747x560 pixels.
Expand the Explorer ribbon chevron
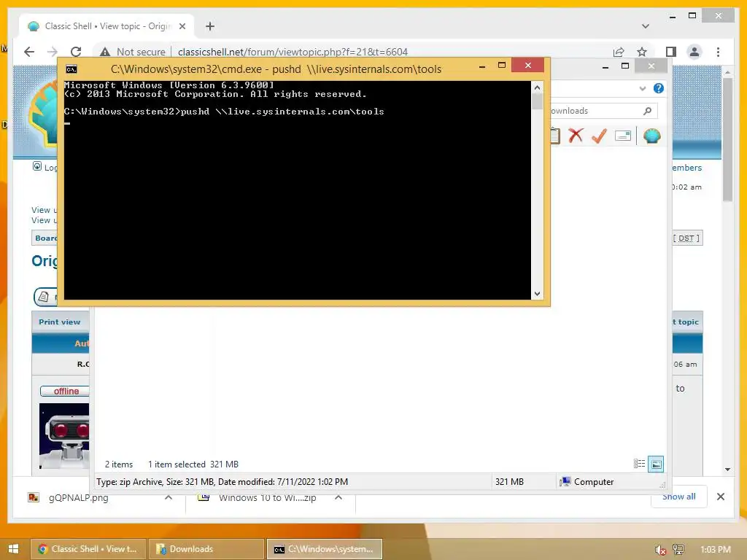642,88
